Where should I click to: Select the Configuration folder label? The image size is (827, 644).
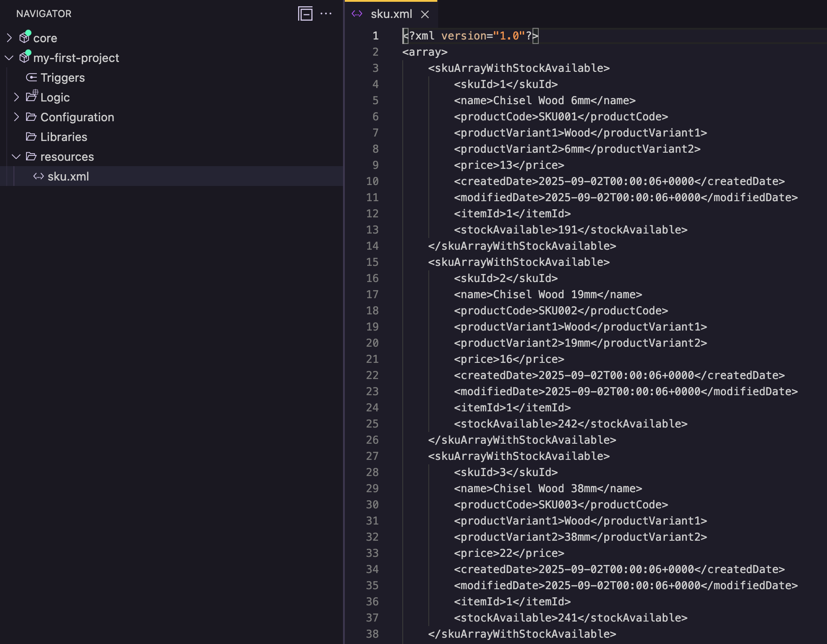pos(77,117)
